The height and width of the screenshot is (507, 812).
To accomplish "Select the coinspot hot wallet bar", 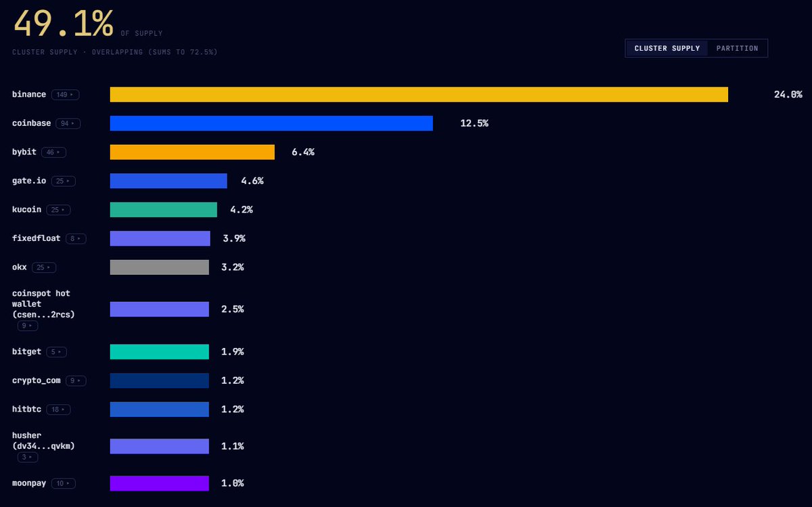I will click(160, 309).
